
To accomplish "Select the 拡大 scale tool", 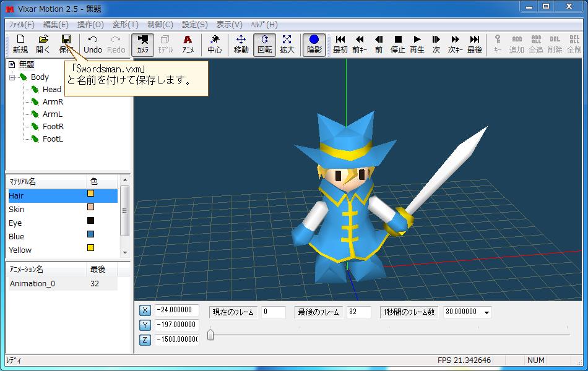I will [x=287, y=45].
